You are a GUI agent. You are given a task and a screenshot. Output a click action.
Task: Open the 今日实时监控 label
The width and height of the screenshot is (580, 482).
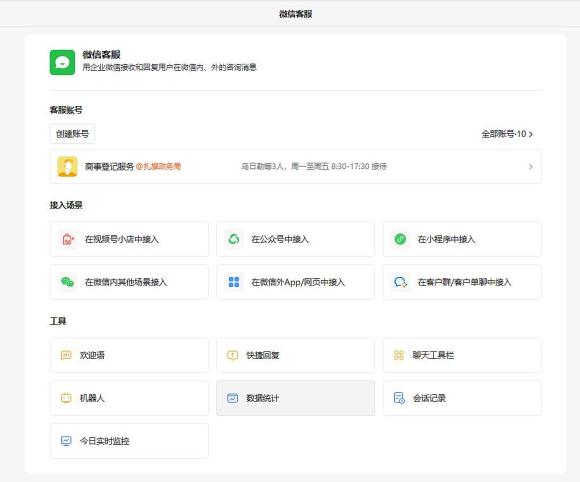(x=104, y=441)
